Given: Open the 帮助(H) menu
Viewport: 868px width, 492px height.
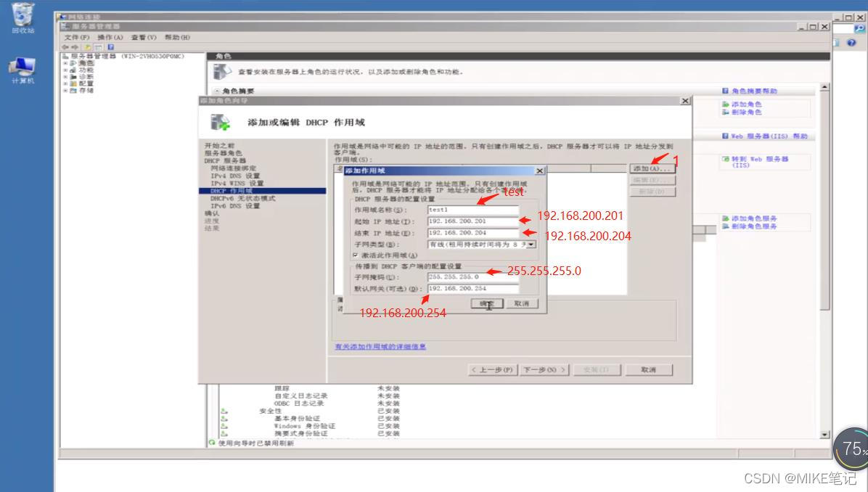Looking at the screenshot, I should [177, 37].
